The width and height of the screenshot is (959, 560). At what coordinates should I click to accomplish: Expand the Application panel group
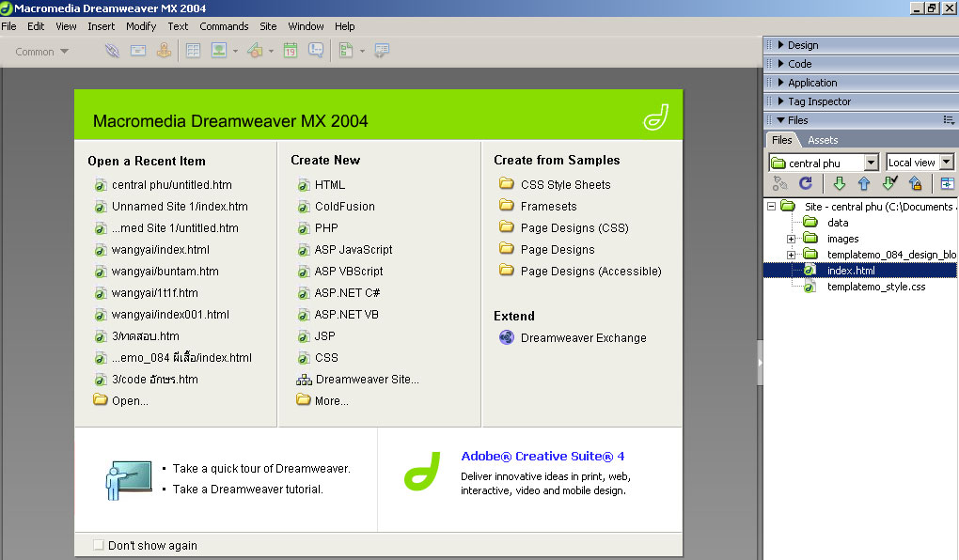pos(780,83)
